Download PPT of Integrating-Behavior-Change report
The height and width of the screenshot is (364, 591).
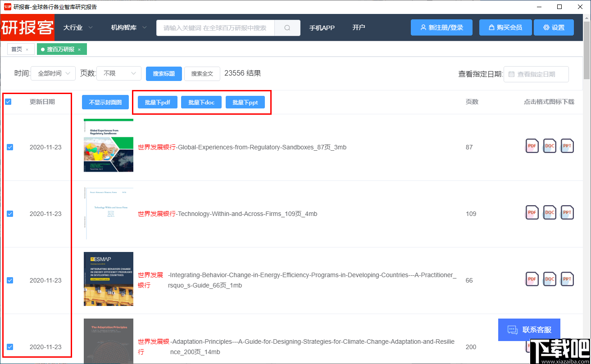click(567, 279)
